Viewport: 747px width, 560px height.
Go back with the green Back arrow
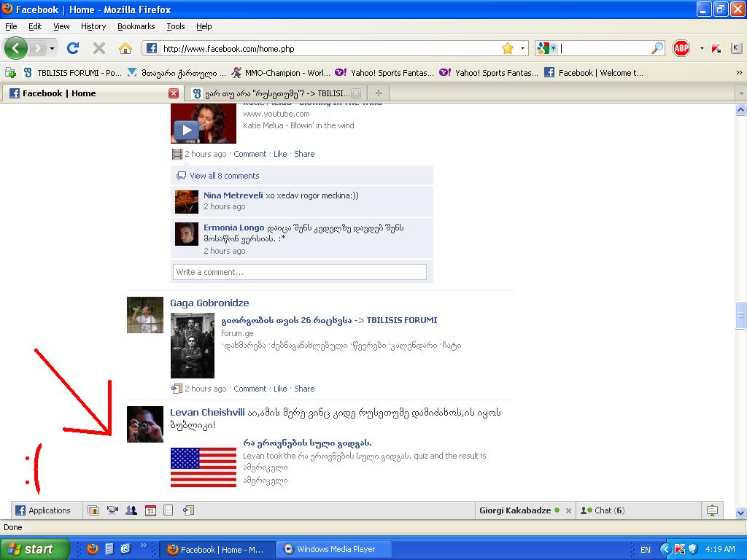15,48
